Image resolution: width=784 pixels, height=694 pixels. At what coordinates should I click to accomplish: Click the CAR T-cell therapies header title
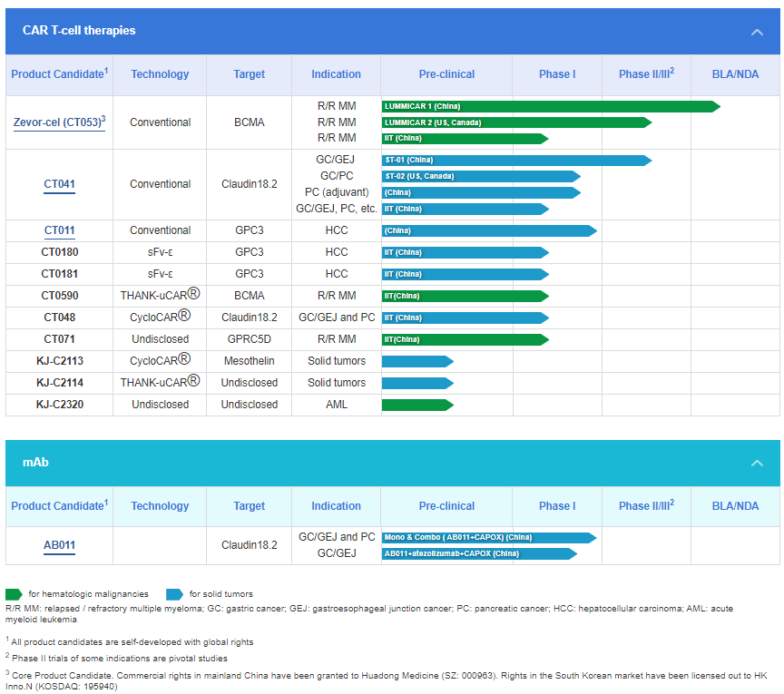click(79, 31)
